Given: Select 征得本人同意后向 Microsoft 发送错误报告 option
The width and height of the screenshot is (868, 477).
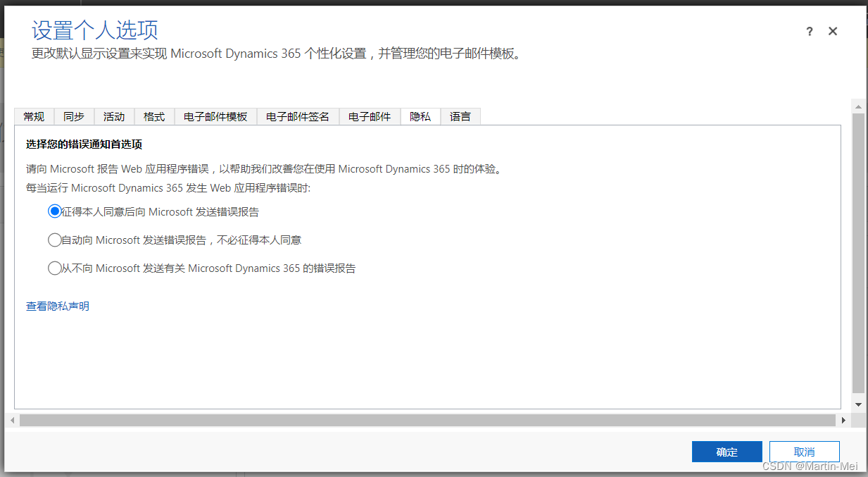Looking at the screenshot, I should 54,211.
